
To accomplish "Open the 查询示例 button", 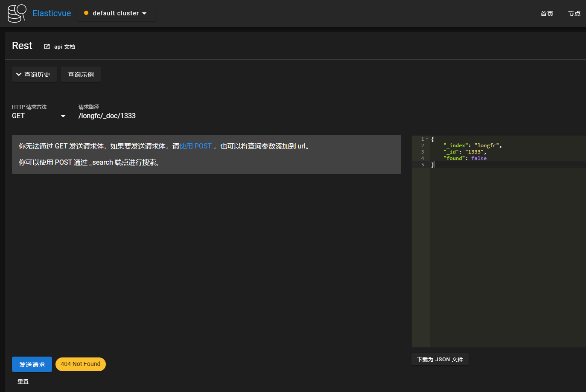I will (81, 74).
